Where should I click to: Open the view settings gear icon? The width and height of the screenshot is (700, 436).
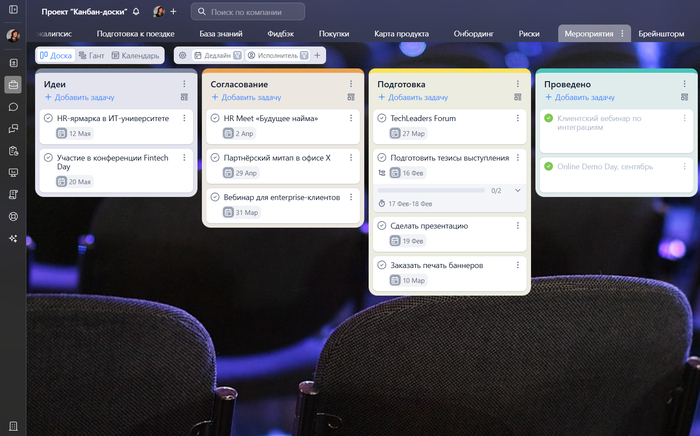[182, 55]
